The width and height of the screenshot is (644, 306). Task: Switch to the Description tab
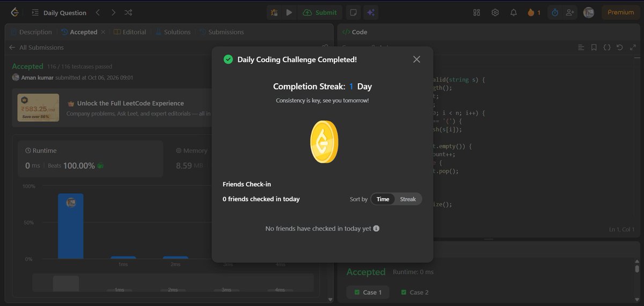tap(31, 32)
